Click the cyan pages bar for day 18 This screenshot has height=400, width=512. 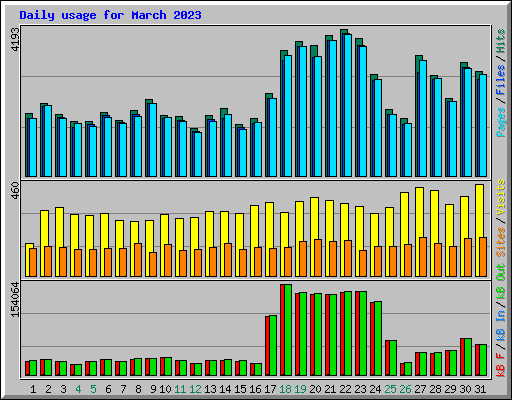pos(288,116)
